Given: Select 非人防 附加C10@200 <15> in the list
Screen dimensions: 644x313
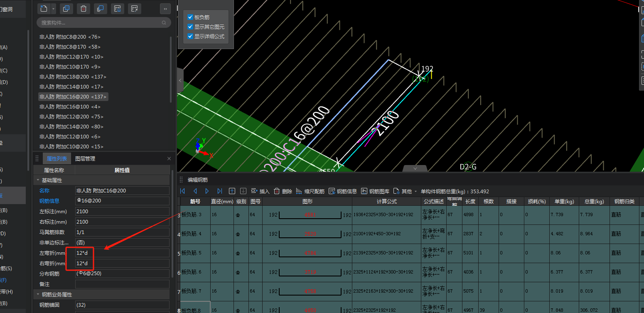Looking at the screenshot, I should 71,146.
